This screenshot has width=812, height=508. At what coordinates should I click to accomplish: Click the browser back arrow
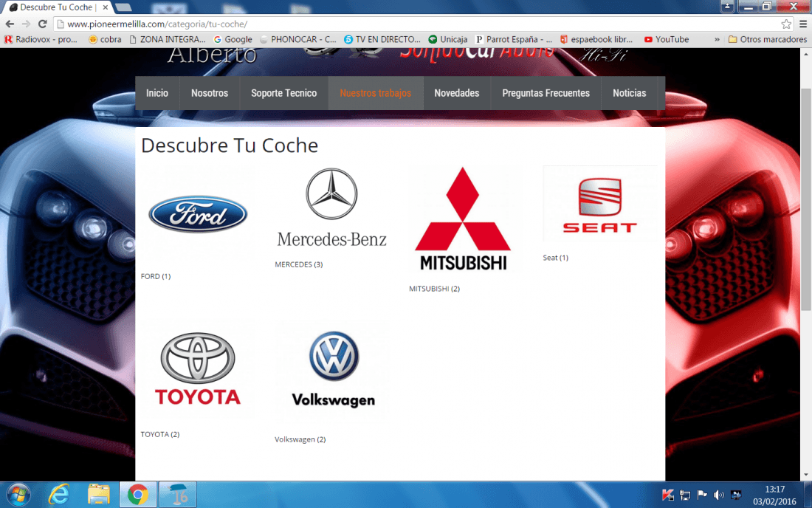pyautogui.click(x=10, y=24)
